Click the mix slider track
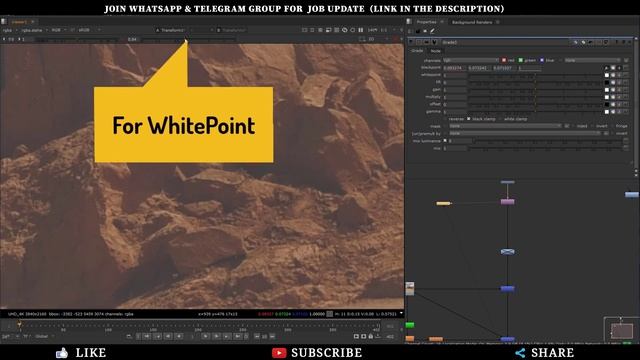The width and height of the screenshot is (640, 360). click(545, 148)
